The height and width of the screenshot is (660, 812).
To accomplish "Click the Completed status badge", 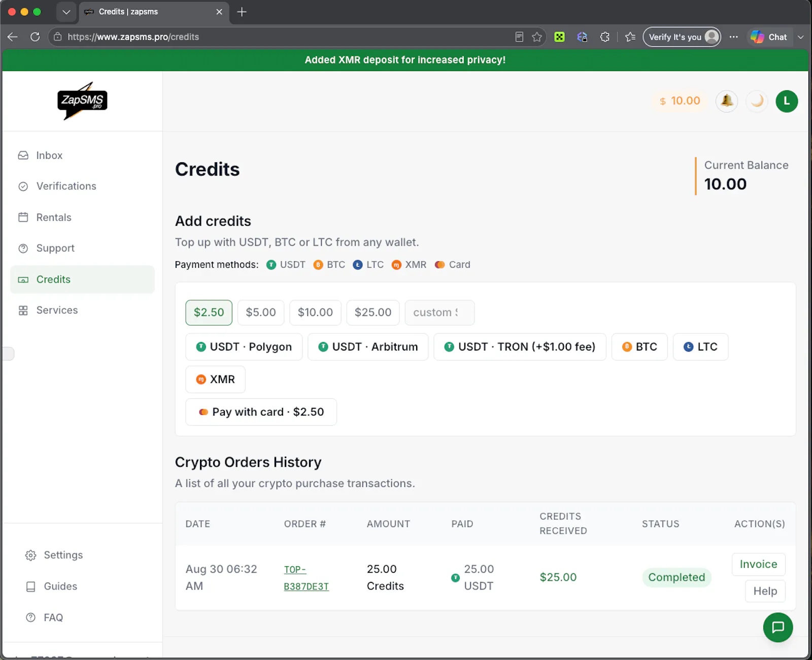I will [x=676, y=577].
